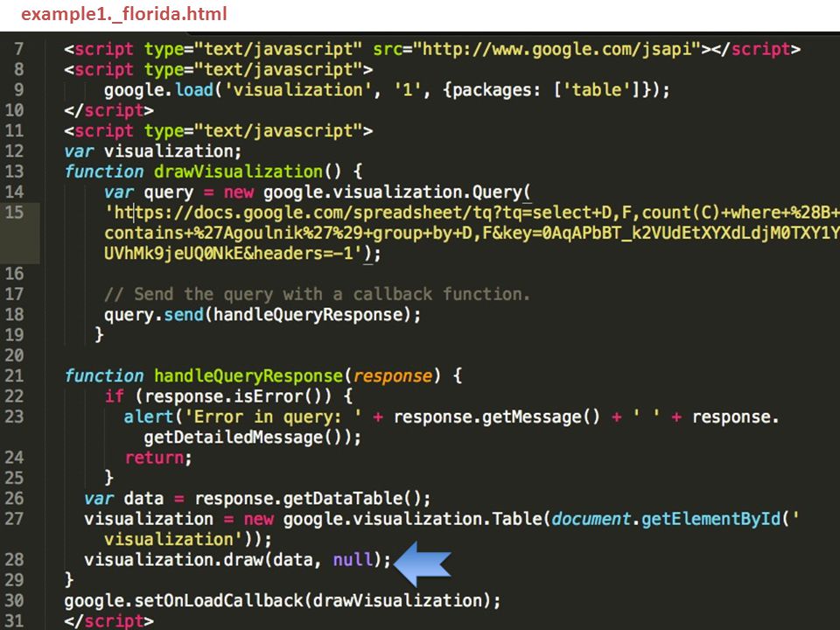The image size is (840, 630).
Task: Select line number 12 in gutter
Action: tap(14, 151)
